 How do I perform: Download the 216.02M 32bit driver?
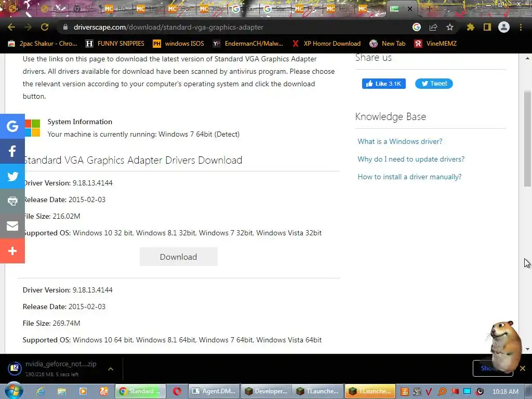[179, 257]
